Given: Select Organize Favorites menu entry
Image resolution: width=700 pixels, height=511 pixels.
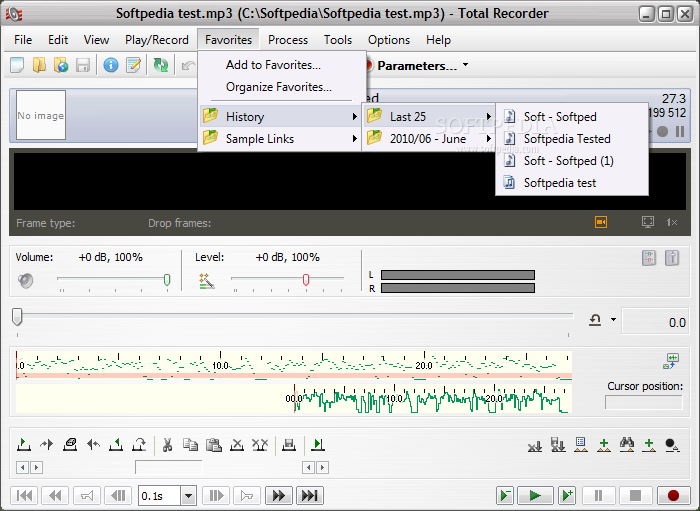Looking at the screenshot, I should pos(282,87).
